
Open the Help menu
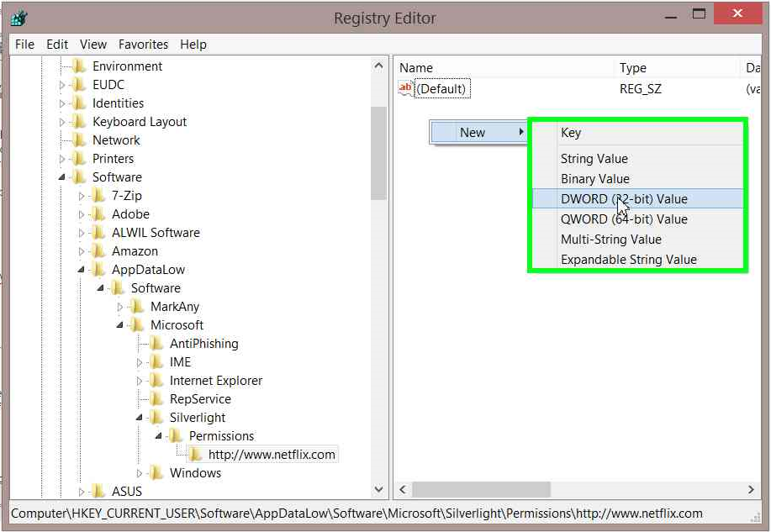tap(193, 45)
